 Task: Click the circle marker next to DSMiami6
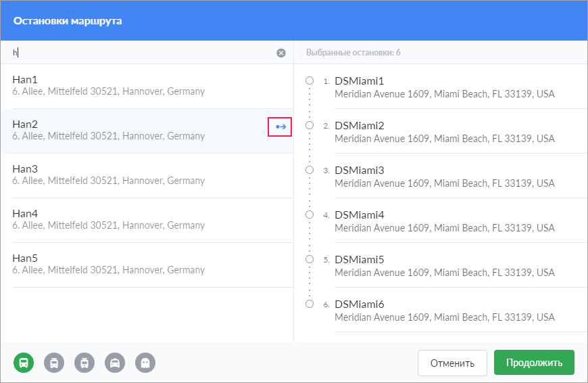pos(310,304)
